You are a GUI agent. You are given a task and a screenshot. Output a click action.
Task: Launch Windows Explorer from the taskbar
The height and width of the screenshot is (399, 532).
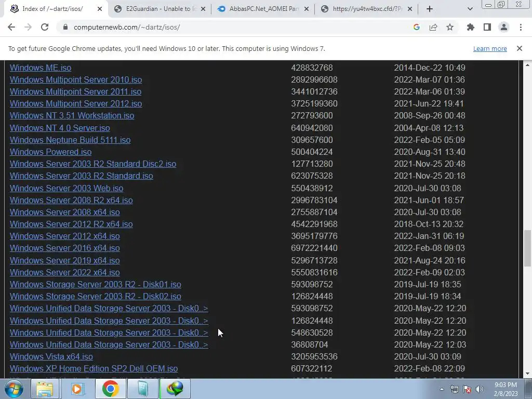pos(45,389)
